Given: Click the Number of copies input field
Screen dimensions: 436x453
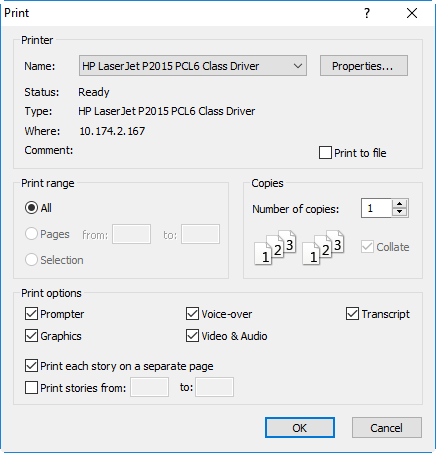Looking at the screenshot, I should 376,208.
